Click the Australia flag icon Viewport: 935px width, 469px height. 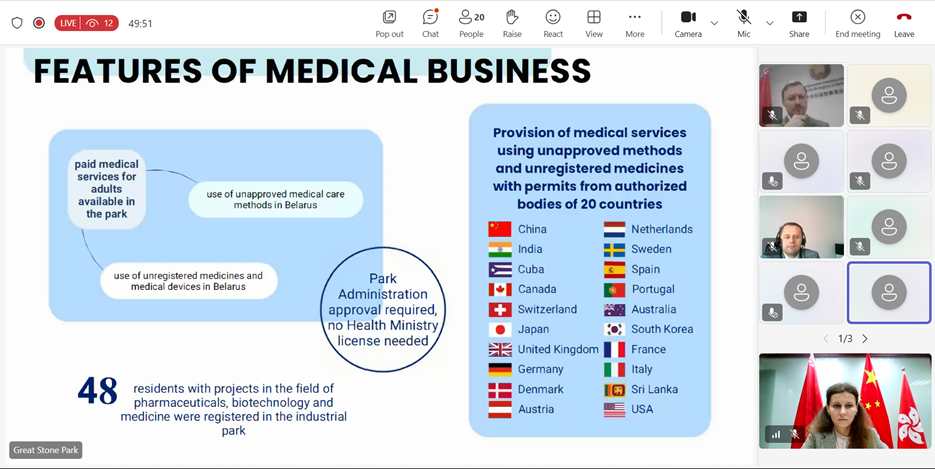(614, 309)
